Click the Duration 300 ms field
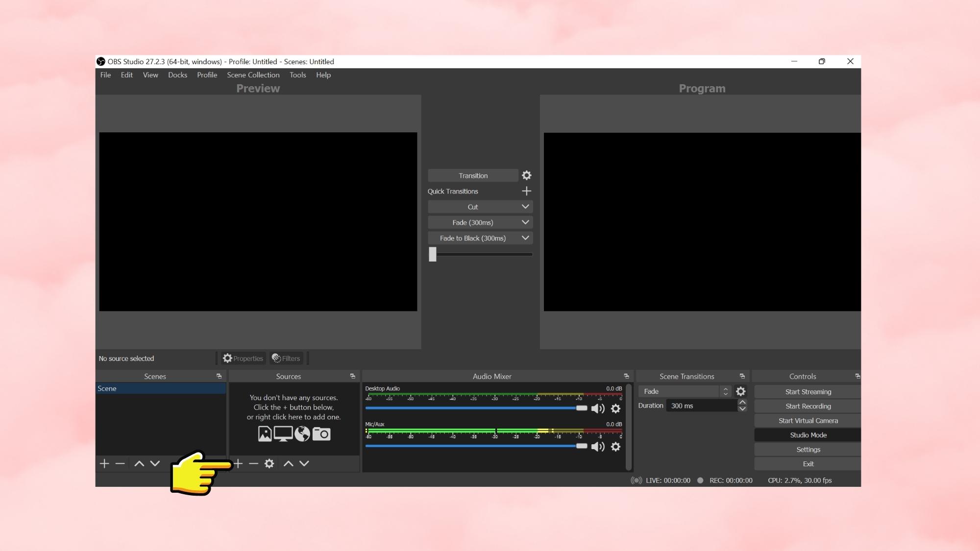This screenshot has height=551, width=980. point(702,406)
